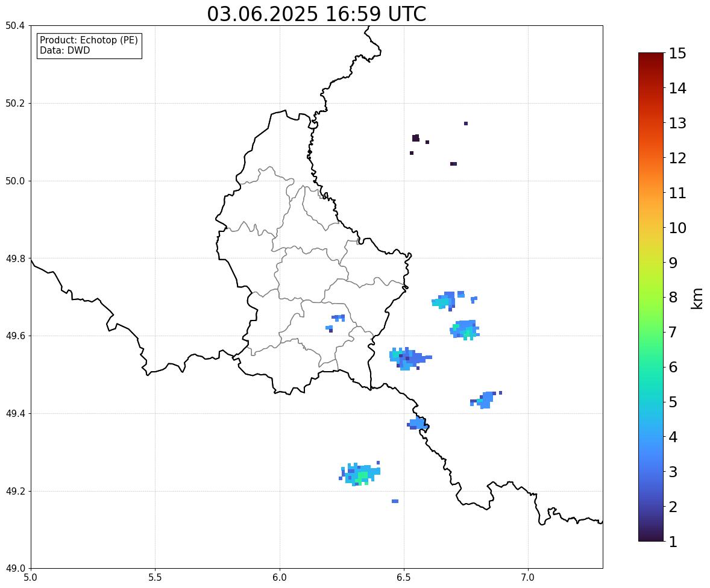Click the longitude tick label "7.0"
This screenshot has height=588, width=710.
tap(529, 578)
